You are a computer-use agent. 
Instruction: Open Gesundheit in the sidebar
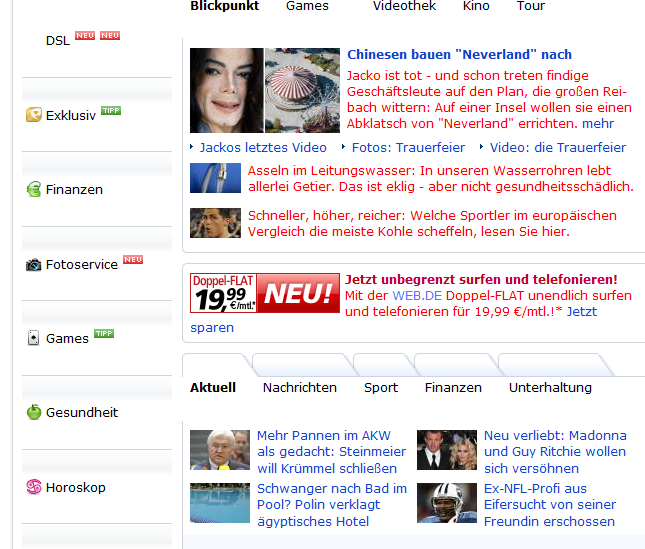point(82,412)
